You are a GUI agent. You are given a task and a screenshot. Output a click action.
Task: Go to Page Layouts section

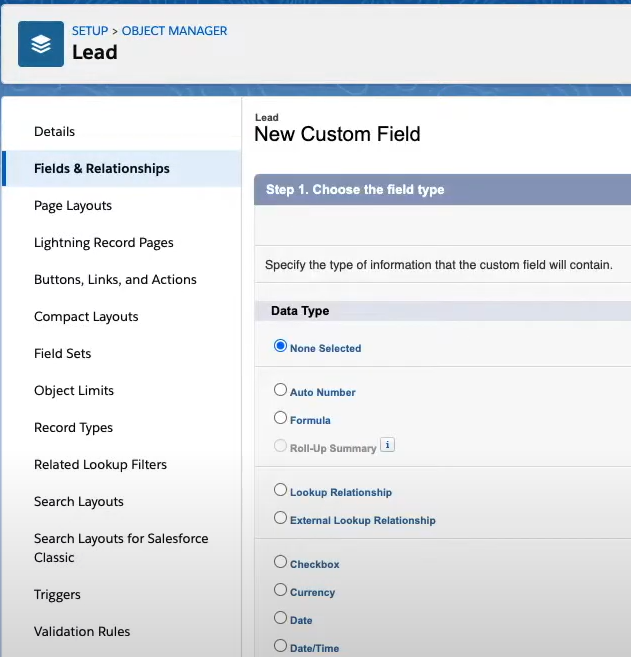pos(73,206)
